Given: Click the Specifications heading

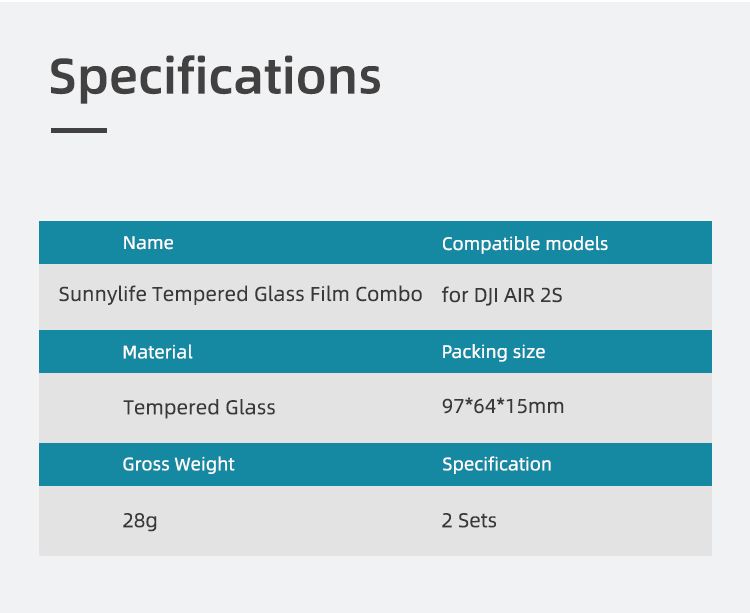Looking at the screenshot, I should point(215,77).
